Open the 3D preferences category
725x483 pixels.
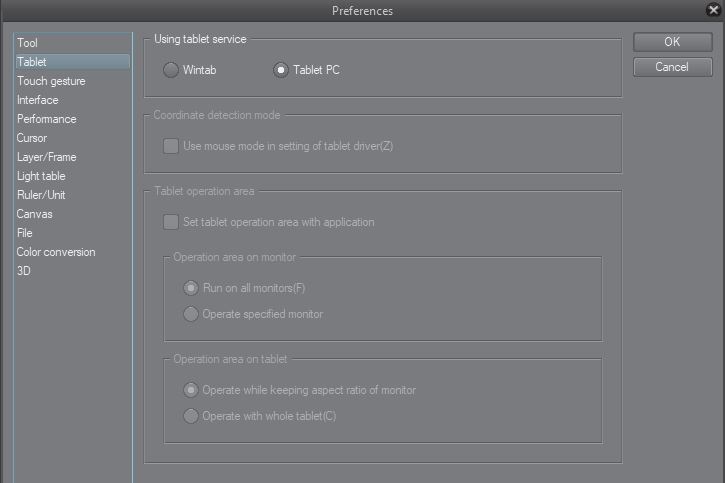tap(24, 271)
